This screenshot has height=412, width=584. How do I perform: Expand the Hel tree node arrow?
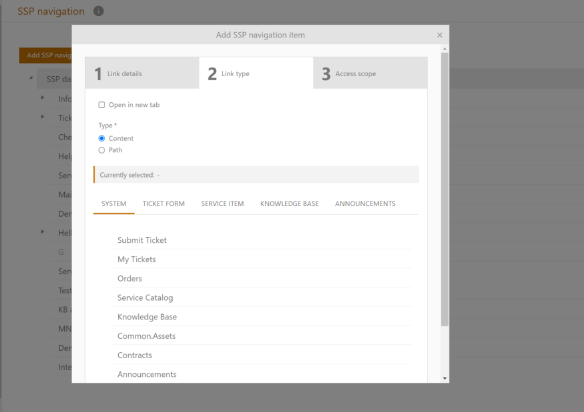click(x=42, y=232)
